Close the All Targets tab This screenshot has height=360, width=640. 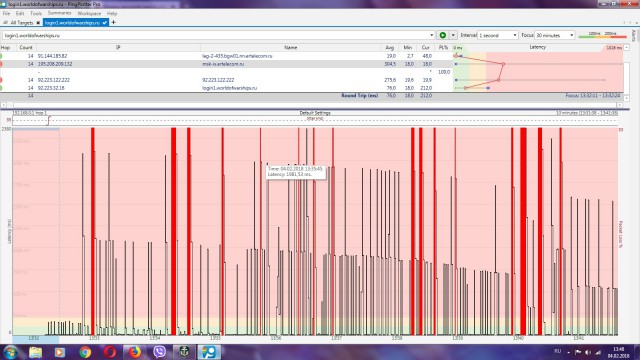38,23
